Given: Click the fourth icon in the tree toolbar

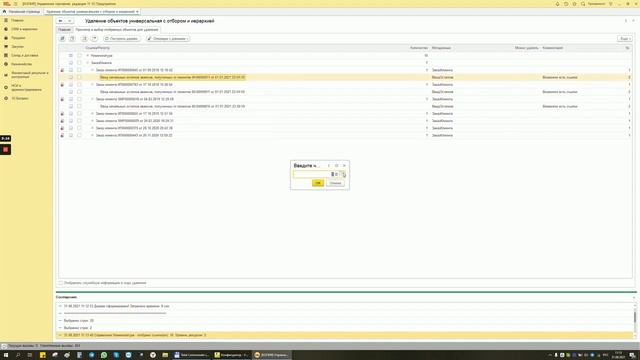Looking at the screenshot, I should tap(94, 38).
